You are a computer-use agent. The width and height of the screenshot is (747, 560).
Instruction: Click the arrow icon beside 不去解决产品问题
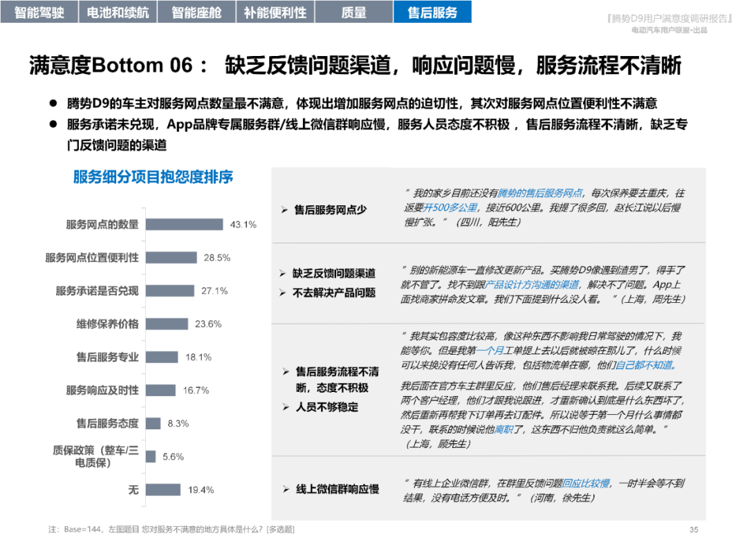284,290
